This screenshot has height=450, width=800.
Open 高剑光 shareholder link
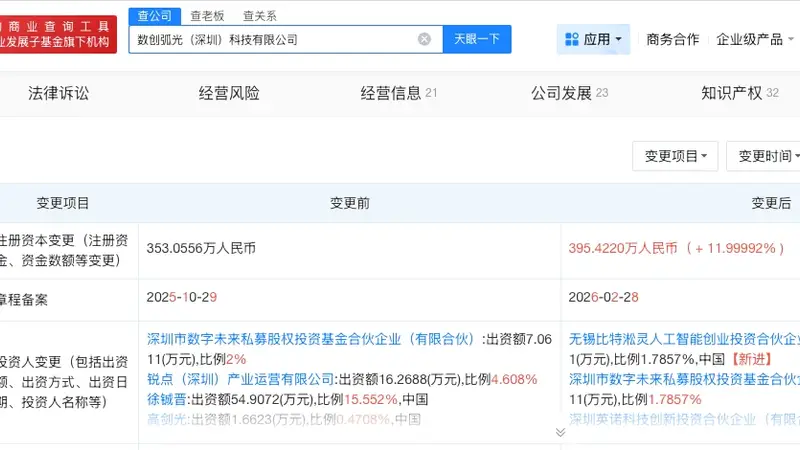coord(166,419)
